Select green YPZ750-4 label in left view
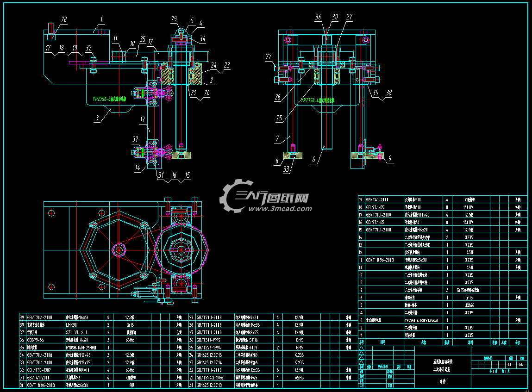 click(x=109, y=99)
